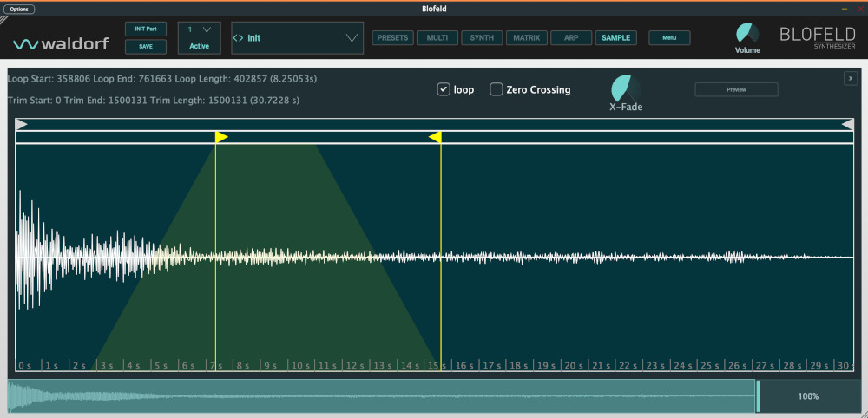
Task: Click the Waldorf logo
Action: tap(61, 43)
